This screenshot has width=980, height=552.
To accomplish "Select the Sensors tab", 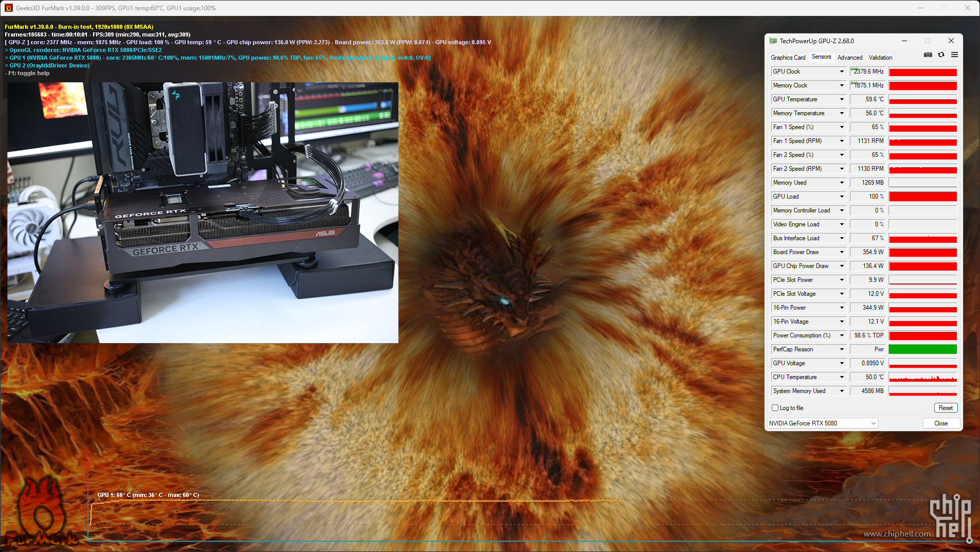I will click(x=821, y=57).
